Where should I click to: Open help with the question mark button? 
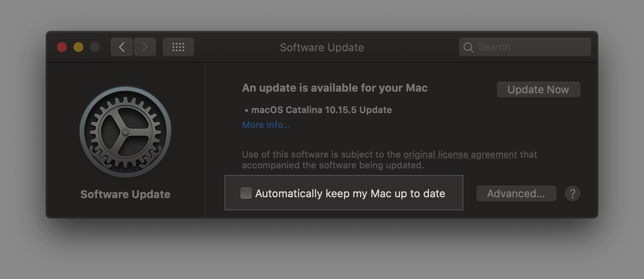coord(573,193)
